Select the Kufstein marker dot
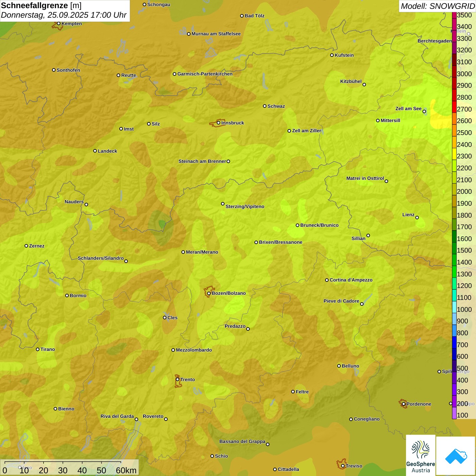Screen dimensions: 476x476 pyautogui.click(x=332, y=55)
